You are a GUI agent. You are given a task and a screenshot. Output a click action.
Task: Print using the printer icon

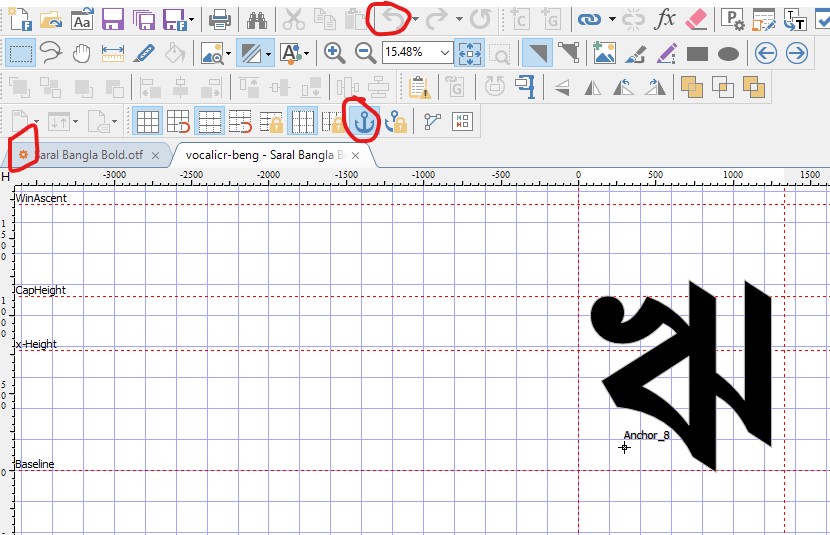point(220,20)
